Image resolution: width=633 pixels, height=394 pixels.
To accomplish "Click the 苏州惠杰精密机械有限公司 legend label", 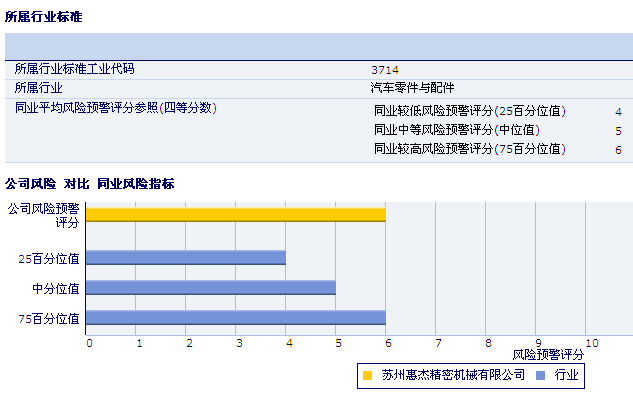I will point(453,375).
